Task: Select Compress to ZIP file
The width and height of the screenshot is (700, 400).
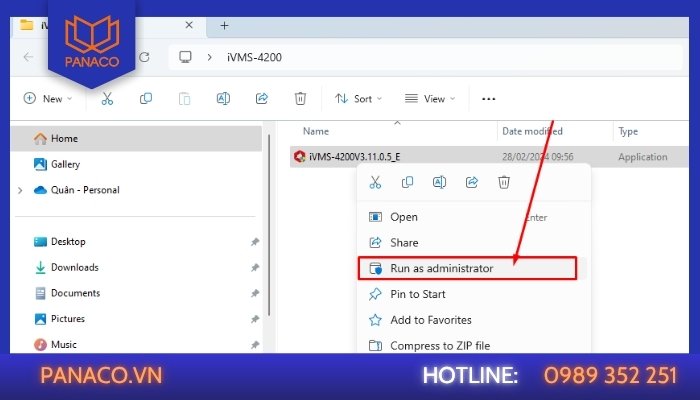Action: (474, 346)
